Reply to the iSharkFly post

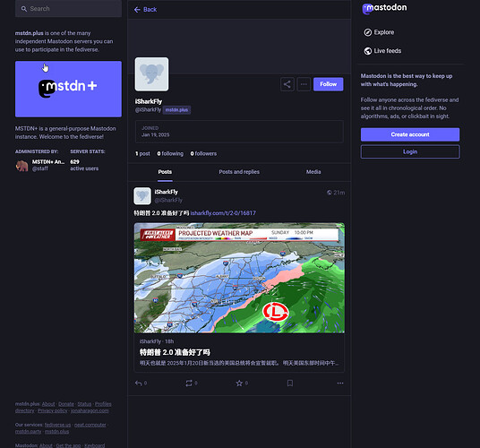[x=139, y=383]
